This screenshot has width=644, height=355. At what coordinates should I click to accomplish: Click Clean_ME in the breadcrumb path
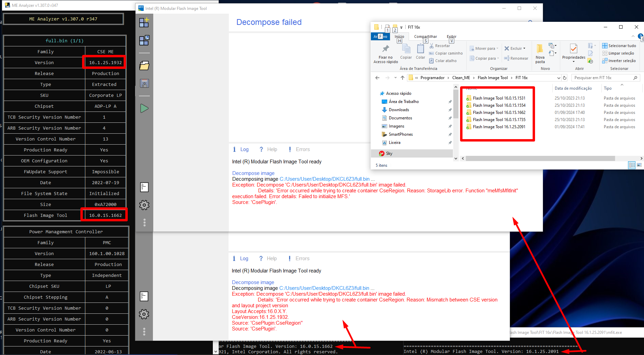click(461, 78)
